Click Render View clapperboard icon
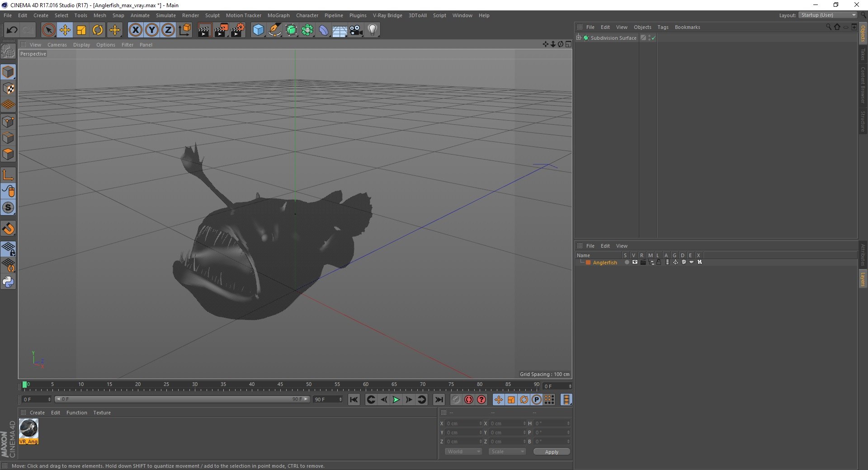Screen dimensions: 868x470 point(204,30)
